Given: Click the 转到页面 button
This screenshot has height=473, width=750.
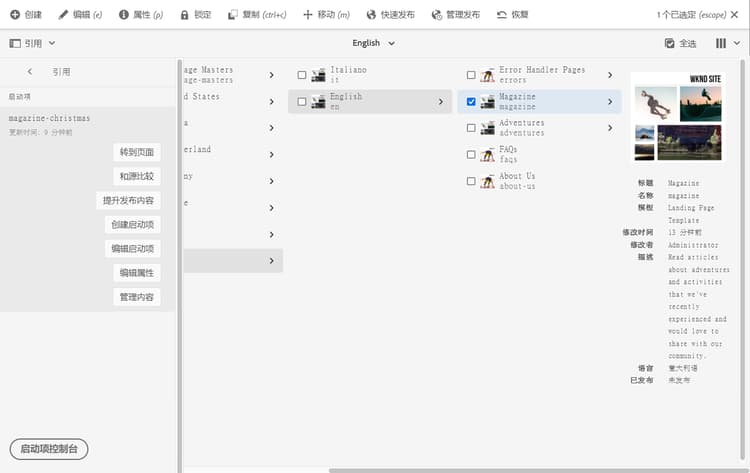Looking at the screenshot, I should click(137, 152).
